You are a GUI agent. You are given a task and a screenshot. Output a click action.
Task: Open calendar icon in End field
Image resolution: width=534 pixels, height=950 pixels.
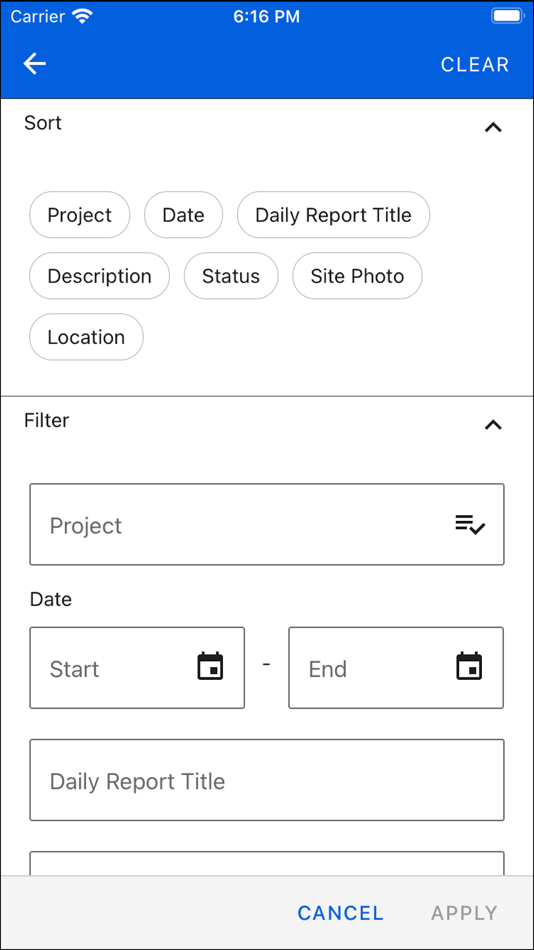469,666
